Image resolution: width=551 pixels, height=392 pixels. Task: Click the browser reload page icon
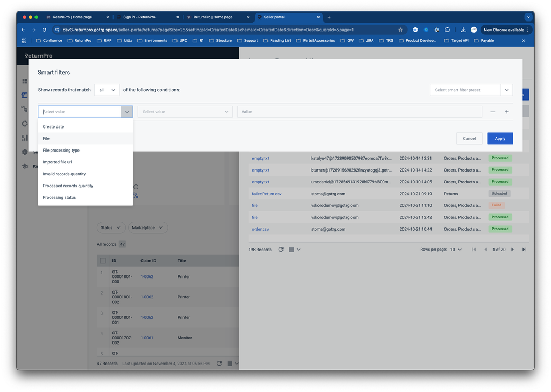tap(44, 30)
